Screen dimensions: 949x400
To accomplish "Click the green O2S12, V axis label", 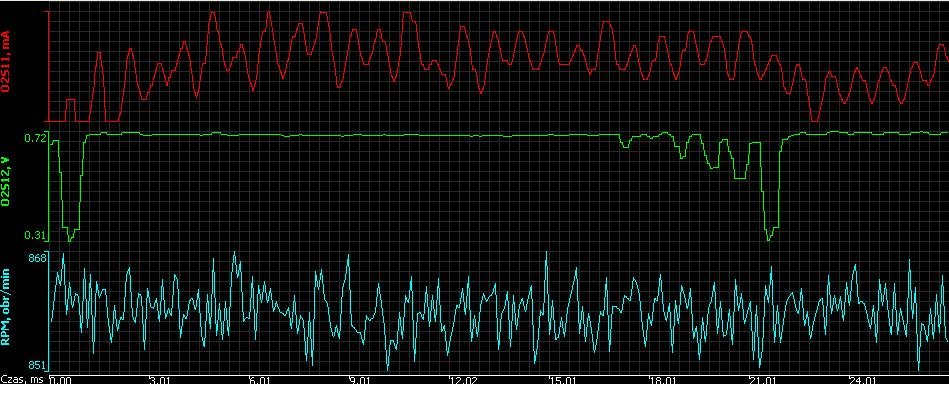I will [x=8, y=185].
